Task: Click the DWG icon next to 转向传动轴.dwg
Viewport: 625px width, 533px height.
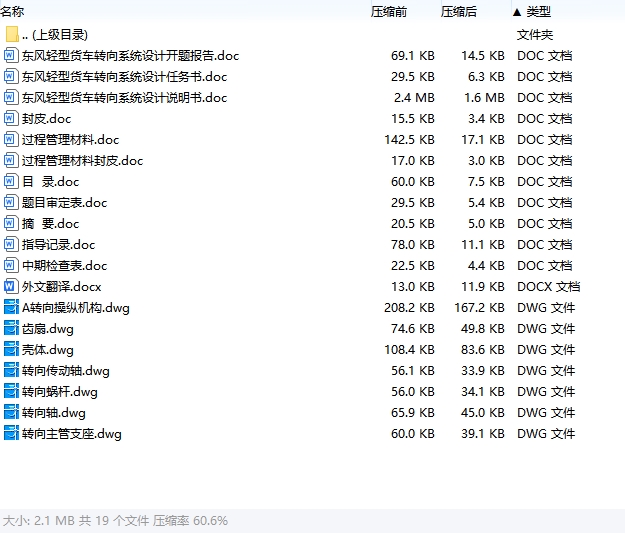Action: pyautogui.click(x=11, y=370)
